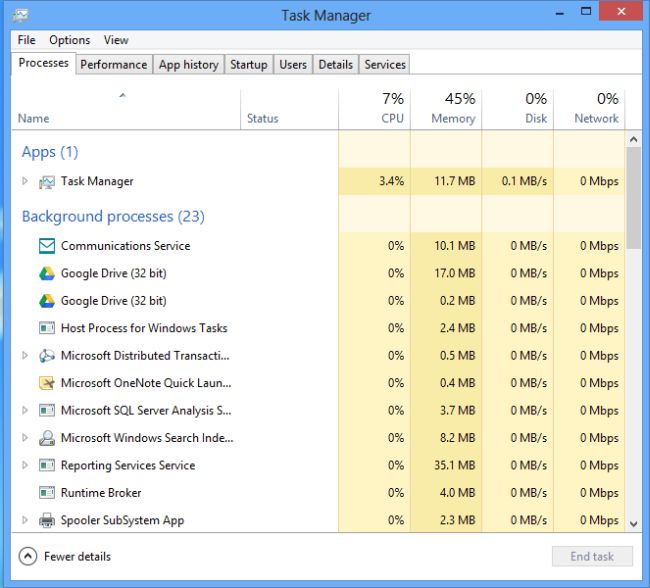Click the Reporting Services Service icon
The height and width of the screenshot is (588, 650).
(47, 465)
